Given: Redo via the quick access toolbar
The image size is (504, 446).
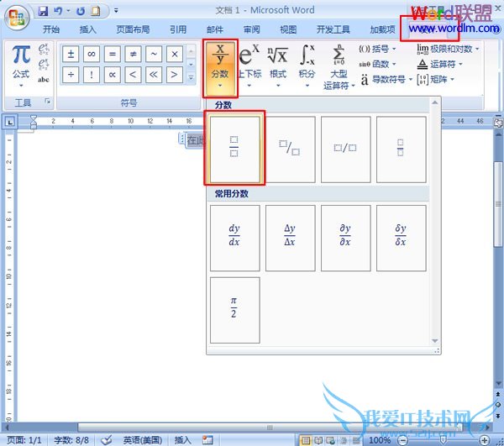Looking at the screenshot, I should [x=81, y=11].
